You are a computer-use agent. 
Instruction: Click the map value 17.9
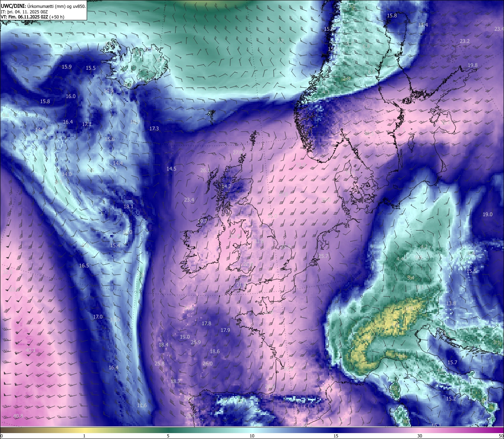(x=225, y=330)
